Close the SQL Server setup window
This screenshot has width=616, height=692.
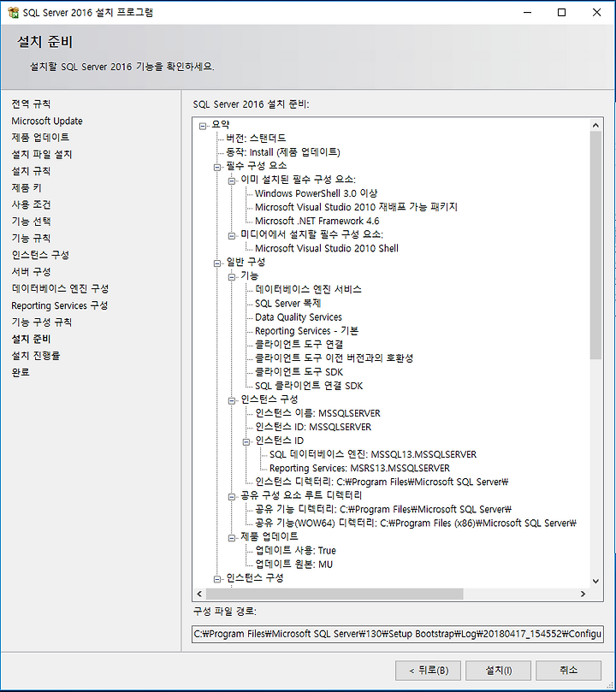[x=596, y=12]
